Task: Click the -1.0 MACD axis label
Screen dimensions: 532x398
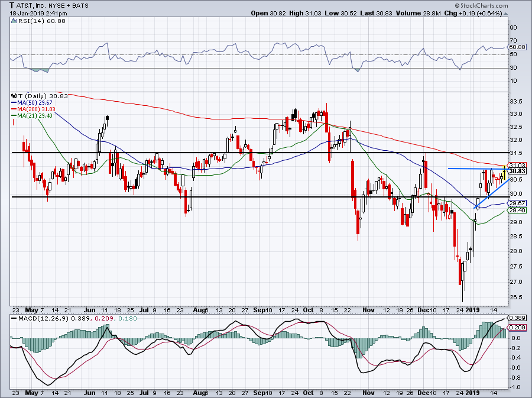Action: 515,387
